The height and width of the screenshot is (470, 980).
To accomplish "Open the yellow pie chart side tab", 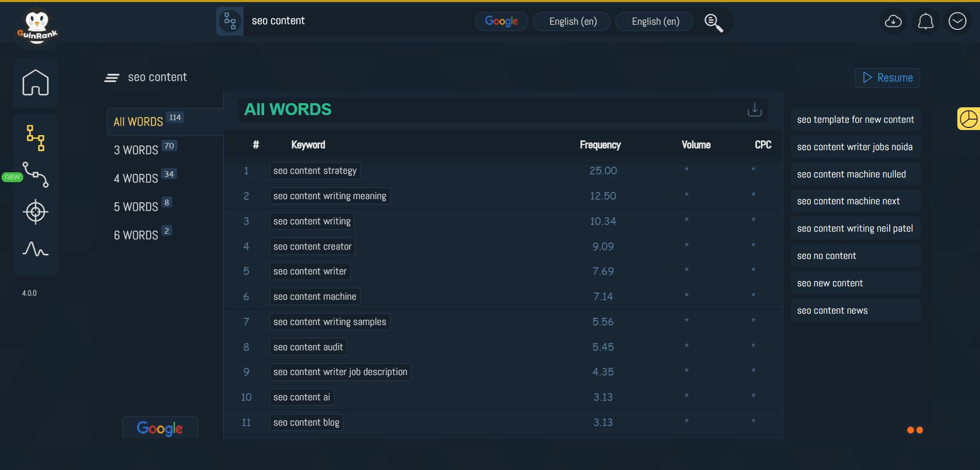I will (x=969, y=119).
